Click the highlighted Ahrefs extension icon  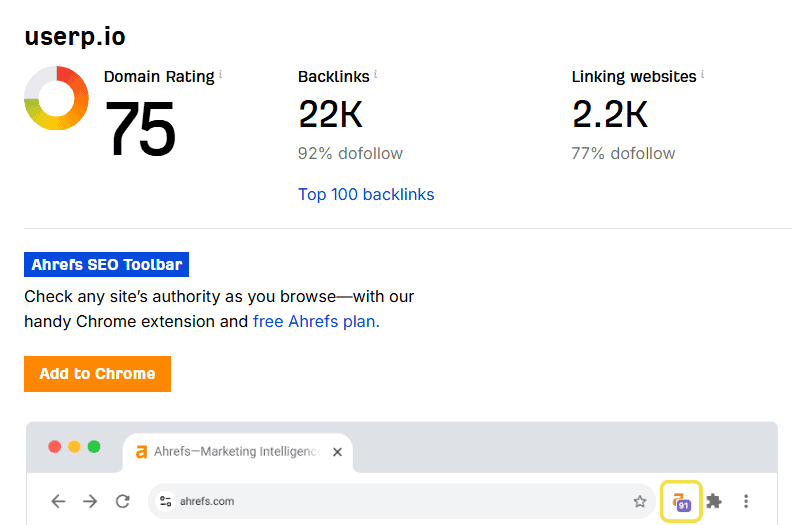click(681, 501)
